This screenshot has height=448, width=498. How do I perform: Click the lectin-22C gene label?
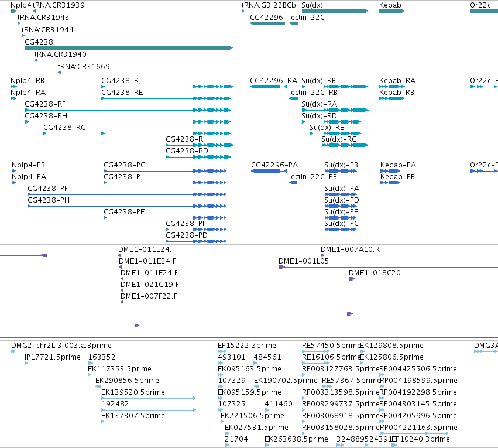tap(307, 17)
